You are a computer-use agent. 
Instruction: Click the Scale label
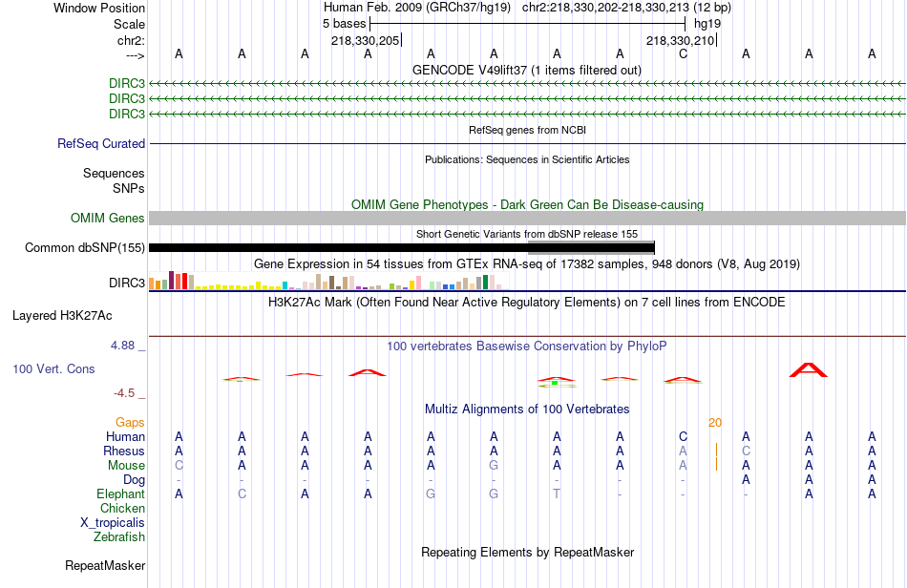(130, 24)
